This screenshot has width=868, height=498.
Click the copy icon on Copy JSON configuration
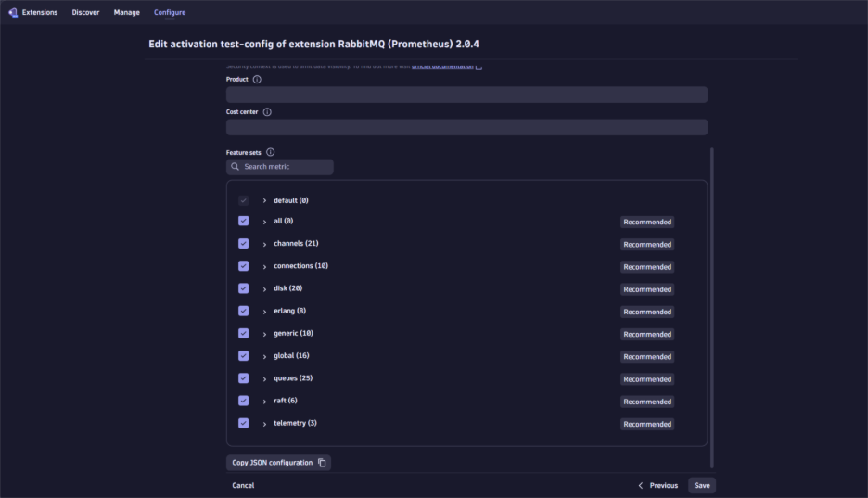[322, 463]
